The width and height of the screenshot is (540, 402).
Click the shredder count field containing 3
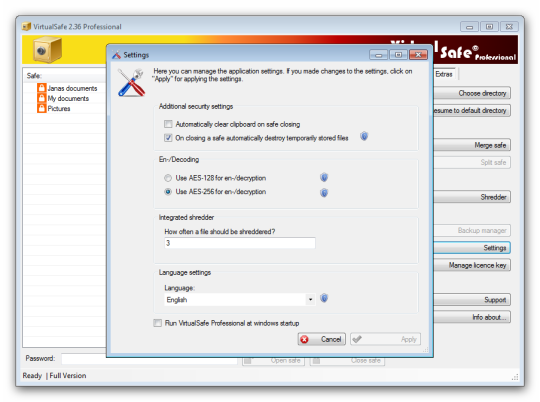coord(240,243)
